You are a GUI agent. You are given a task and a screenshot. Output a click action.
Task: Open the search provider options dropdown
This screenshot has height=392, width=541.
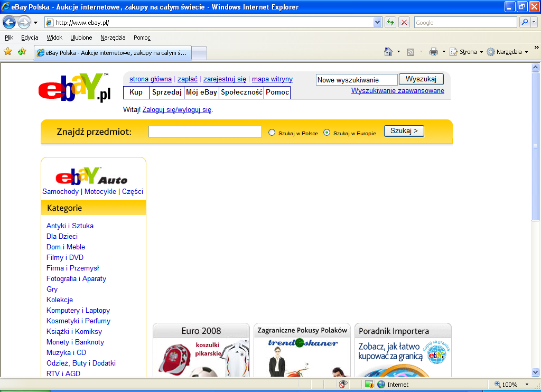tap(534, 22)
